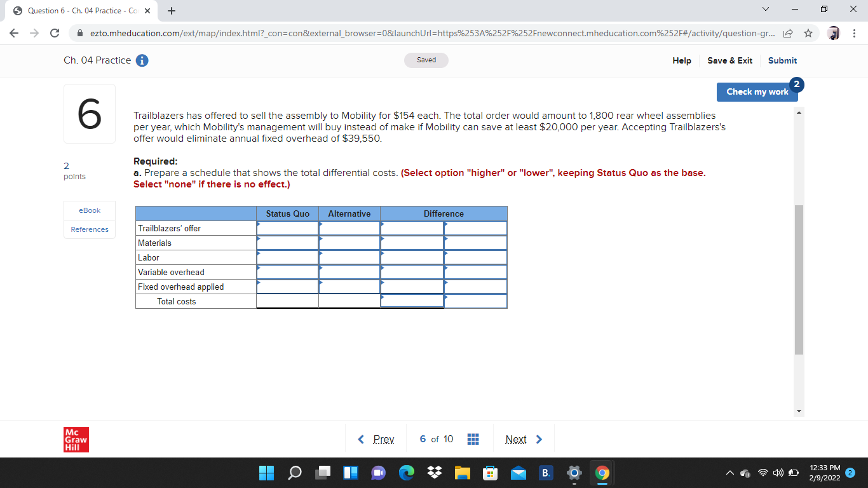
Task: Reload the page in the browser
Action: (54, 33)
